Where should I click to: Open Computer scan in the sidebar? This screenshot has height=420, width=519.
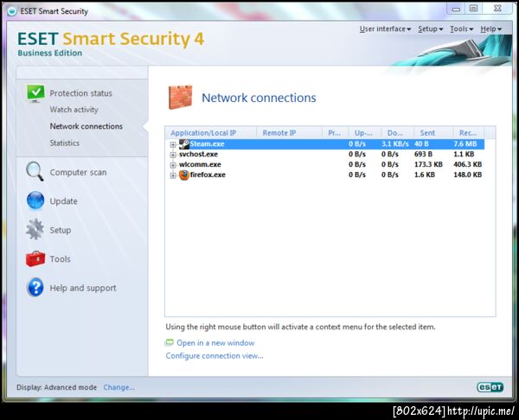(x=78, y=172)
